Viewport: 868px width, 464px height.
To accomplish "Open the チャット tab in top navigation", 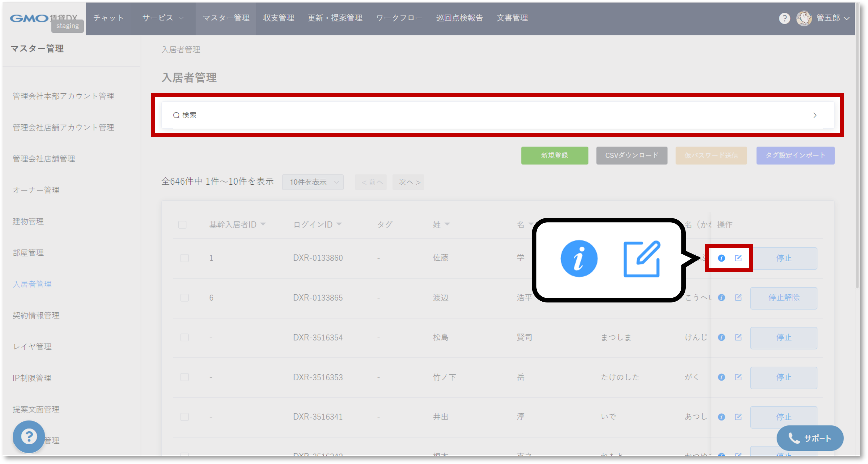I will coord(108,18).
